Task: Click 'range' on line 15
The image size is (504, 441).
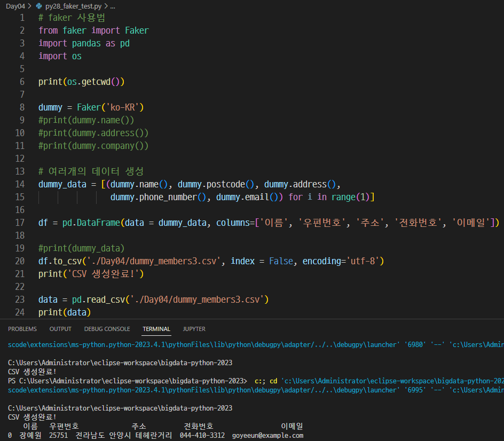Action: pyautogui.click(x=343, y=197)
